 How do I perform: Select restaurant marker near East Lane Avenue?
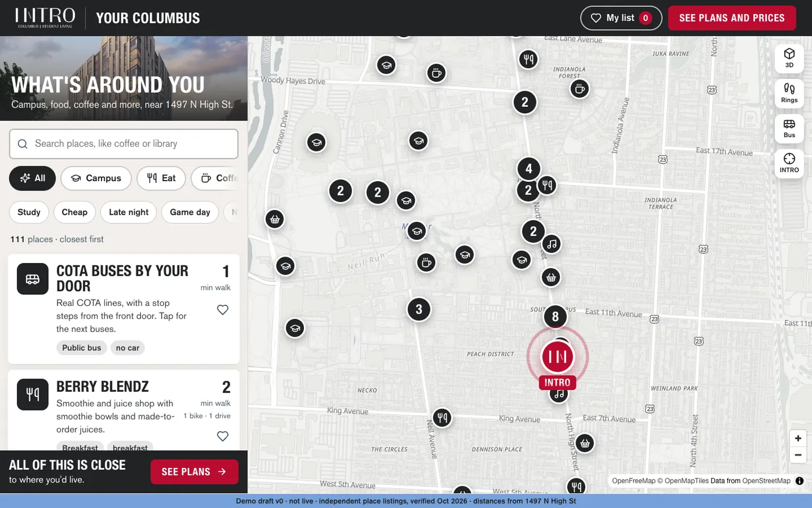tap(528, 59)
